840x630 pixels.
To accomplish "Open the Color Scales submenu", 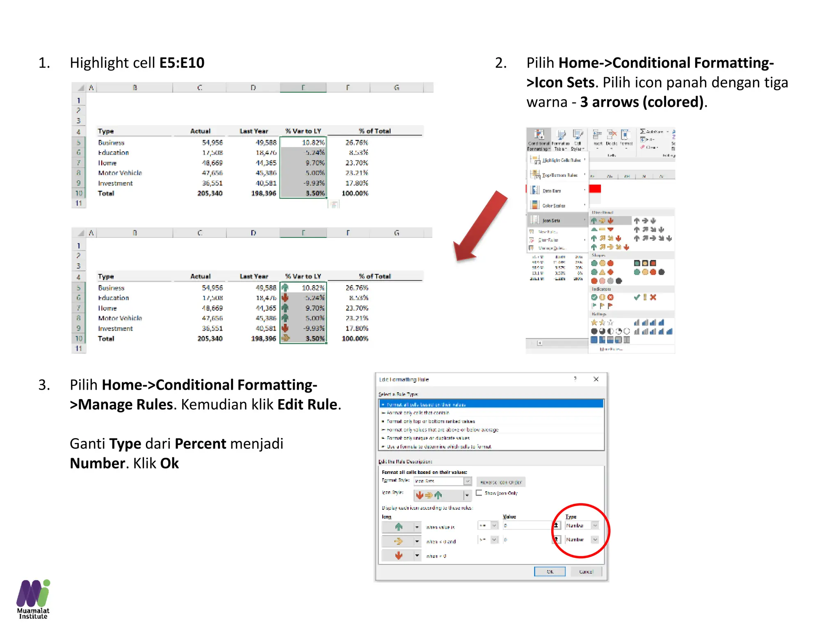I will 558,205.
